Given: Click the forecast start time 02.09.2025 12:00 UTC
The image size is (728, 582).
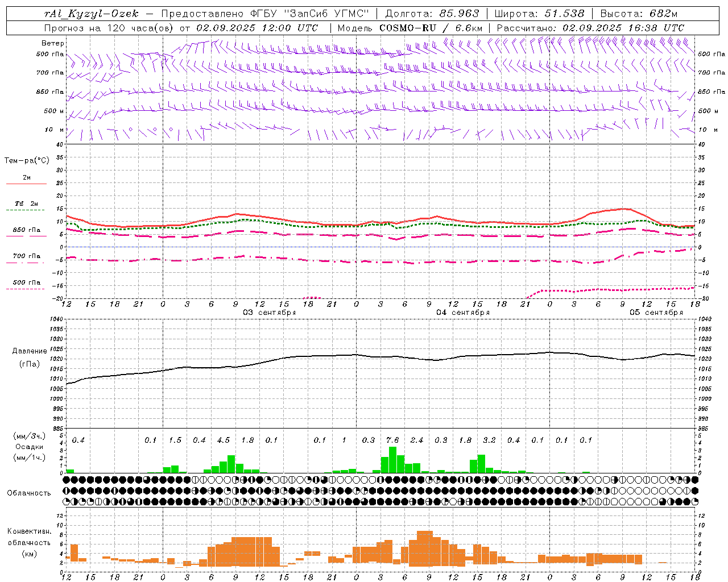Looking at the screenshot, I should (257, 28).
